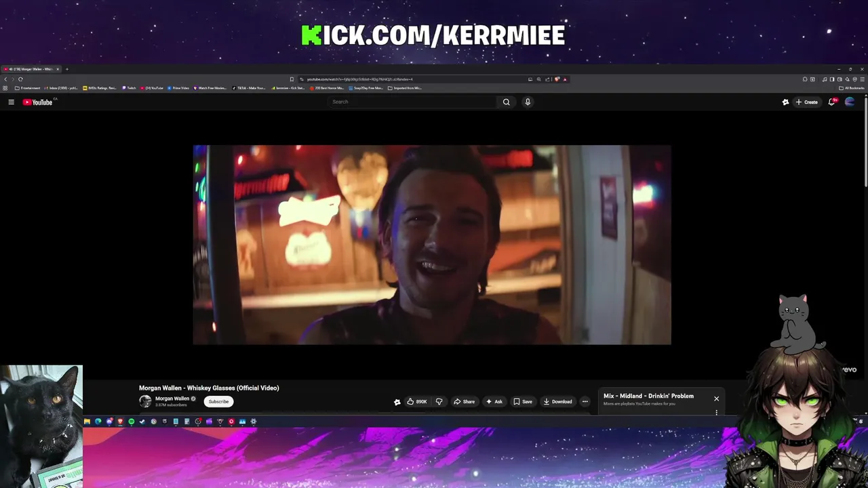Open the browser VPN shield icon
868x488 pixels.
click(x=854, y=79)
